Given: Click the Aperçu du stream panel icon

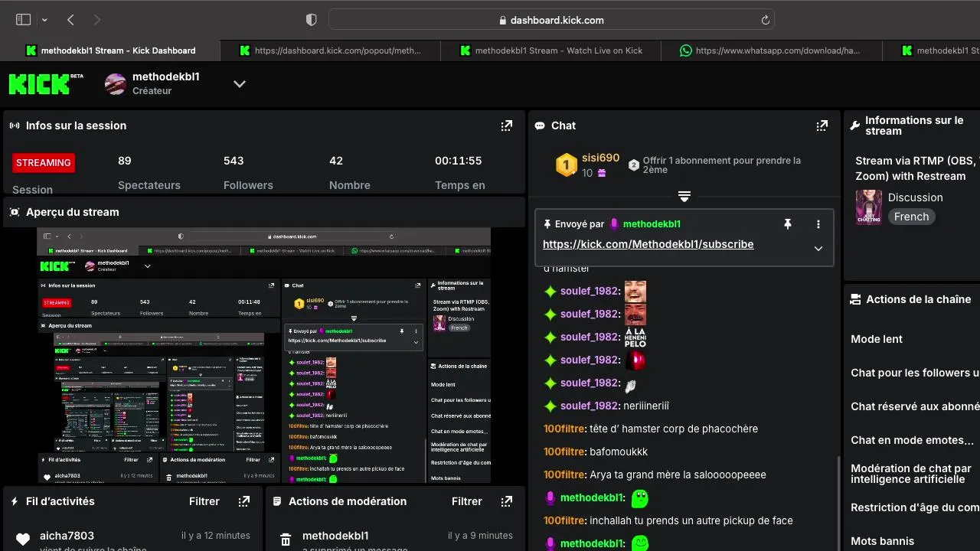Looking at the screenshot, I should pyautogui.click(x=15, y=212).
